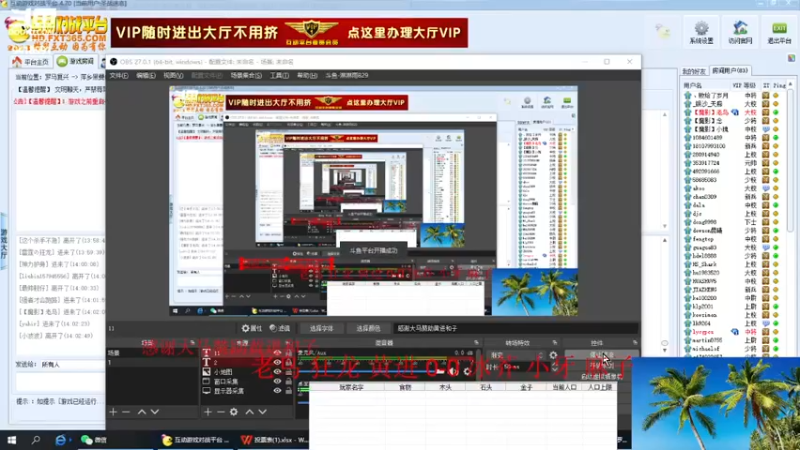Lock the 显示器采集 source
Image resolution: width=800 pixels, height=450 pixels.
tap(289, 390)
